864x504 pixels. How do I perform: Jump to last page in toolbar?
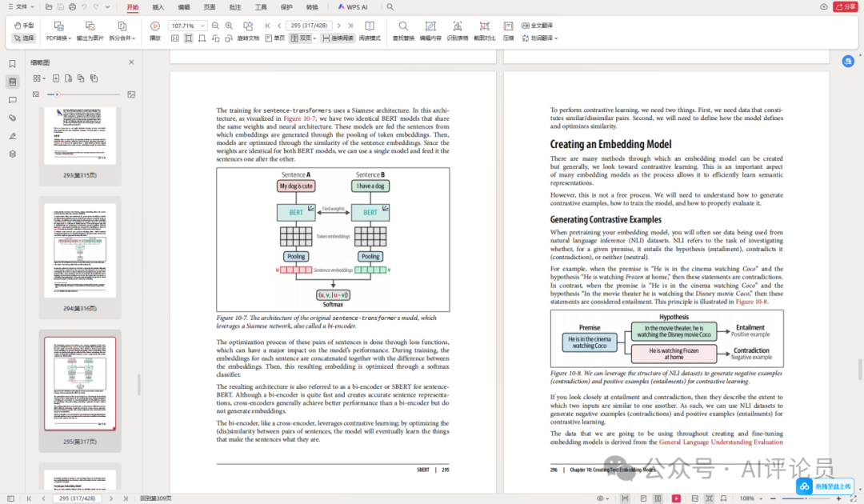point(350,26)
